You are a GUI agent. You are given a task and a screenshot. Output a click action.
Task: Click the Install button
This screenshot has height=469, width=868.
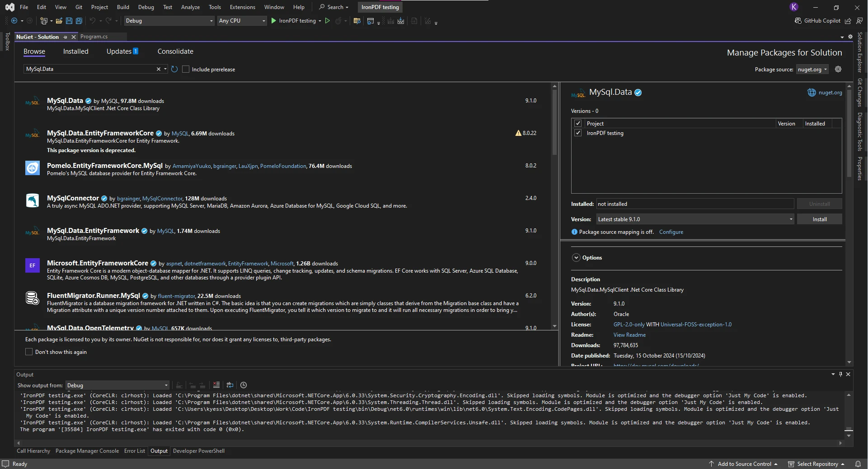click(x=820, y=219)
